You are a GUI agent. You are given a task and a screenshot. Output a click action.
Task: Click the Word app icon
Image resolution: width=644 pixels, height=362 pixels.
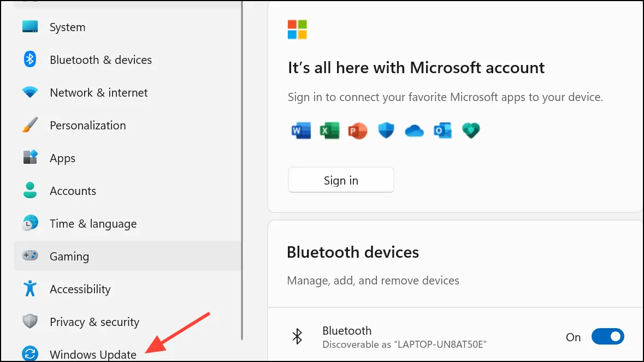301,130
